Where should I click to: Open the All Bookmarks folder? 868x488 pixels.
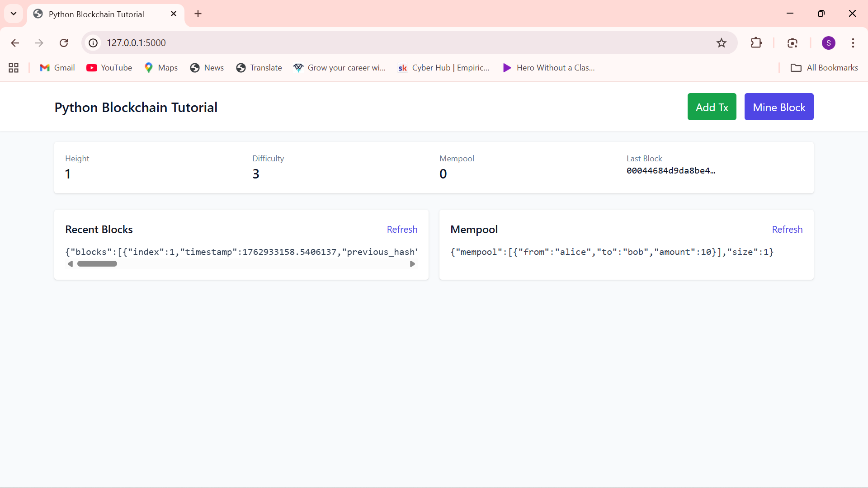click(824, 68)
